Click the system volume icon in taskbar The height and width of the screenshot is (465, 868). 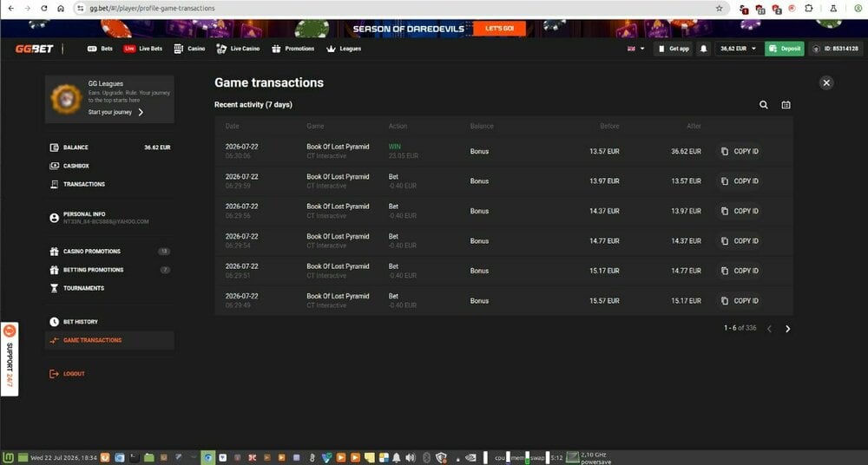(411, 458)
